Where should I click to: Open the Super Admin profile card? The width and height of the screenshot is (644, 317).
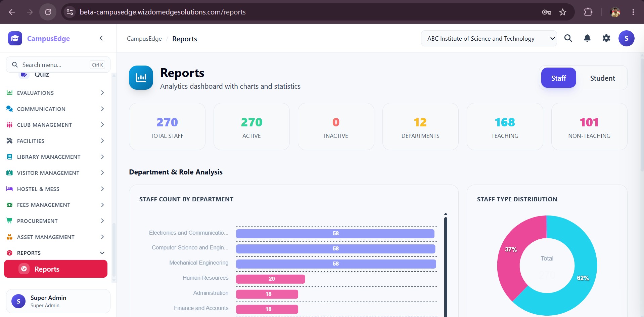point(58,301)
